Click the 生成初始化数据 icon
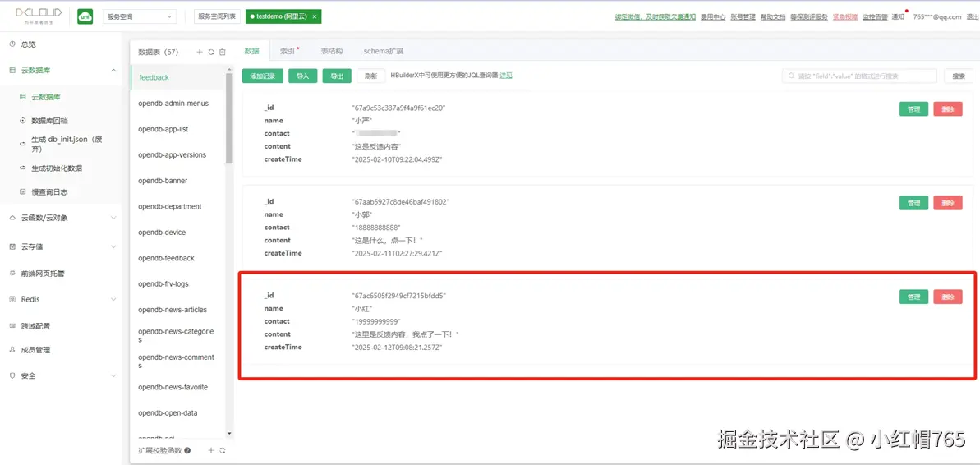The width and height of the screenshot is (980, 465). click(x=23, y=168)
